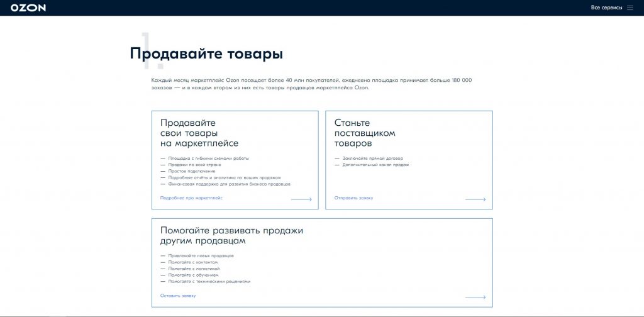
Task: Open the "Подробнее про маркетплейс" link
Action: (x=191, y=197)
